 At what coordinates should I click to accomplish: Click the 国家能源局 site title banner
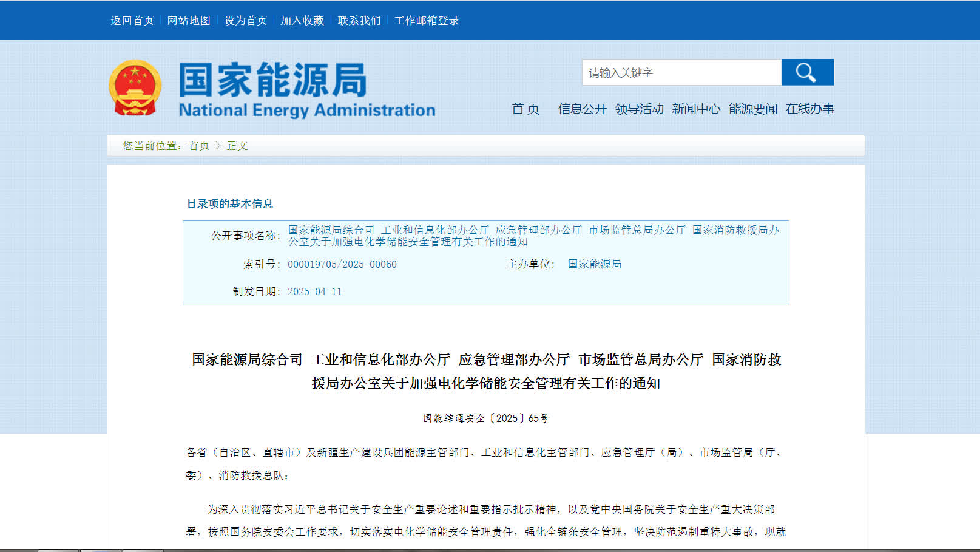306,89
